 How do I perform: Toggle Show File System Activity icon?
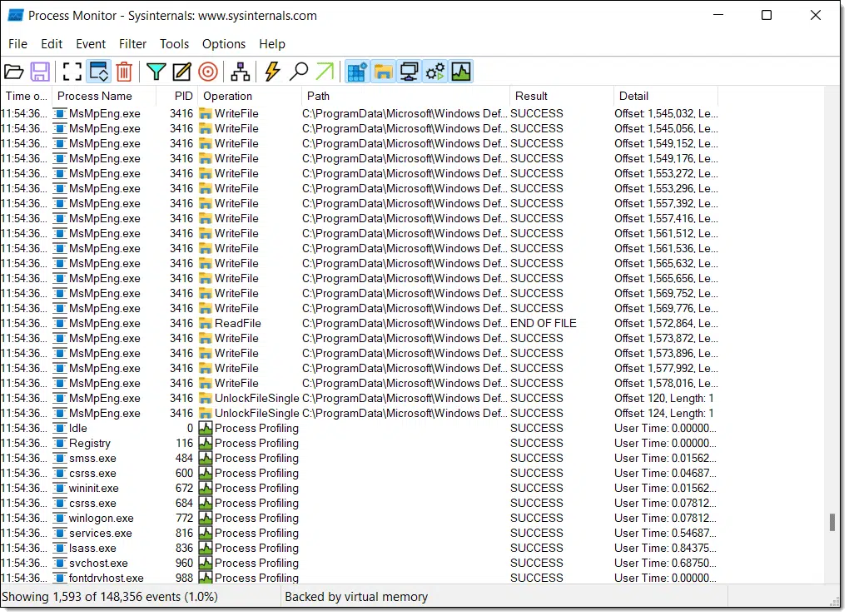coord(384,72)
